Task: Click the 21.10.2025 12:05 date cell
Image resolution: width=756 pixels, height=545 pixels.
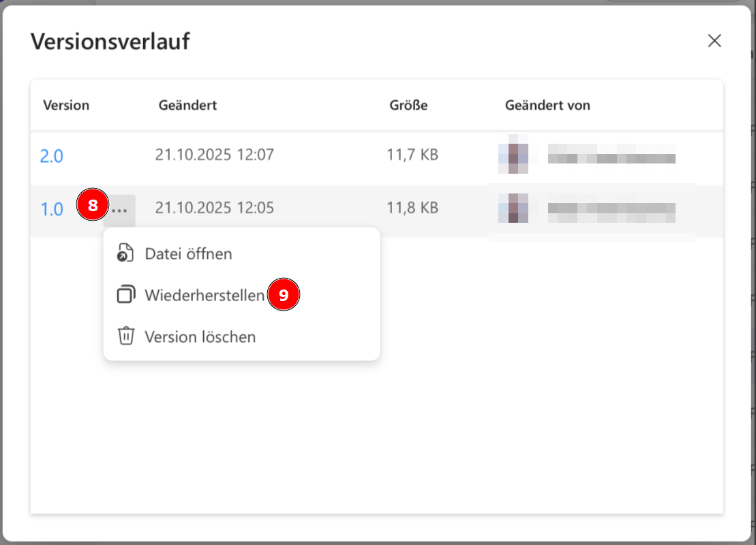Action: (214, 208)
